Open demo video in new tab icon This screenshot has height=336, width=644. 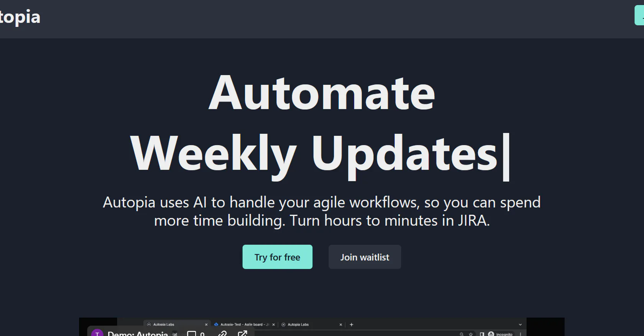[x=243, y=333]
